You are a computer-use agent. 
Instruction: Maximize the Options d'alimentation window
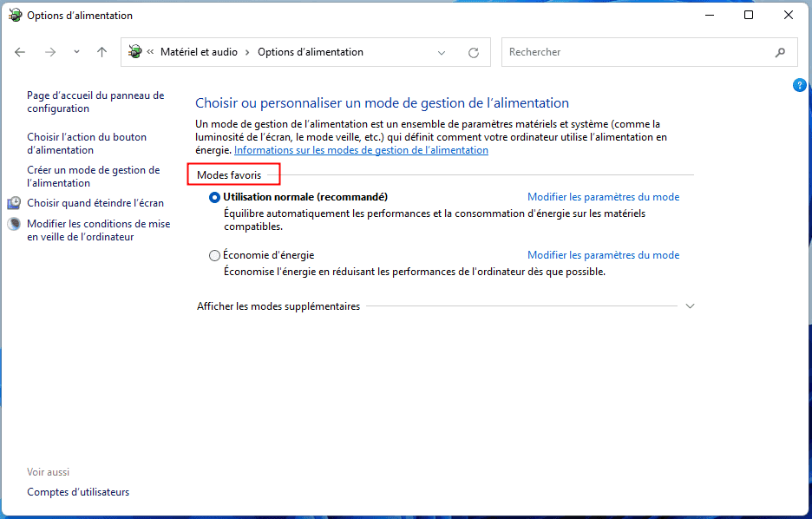point(749,15)
